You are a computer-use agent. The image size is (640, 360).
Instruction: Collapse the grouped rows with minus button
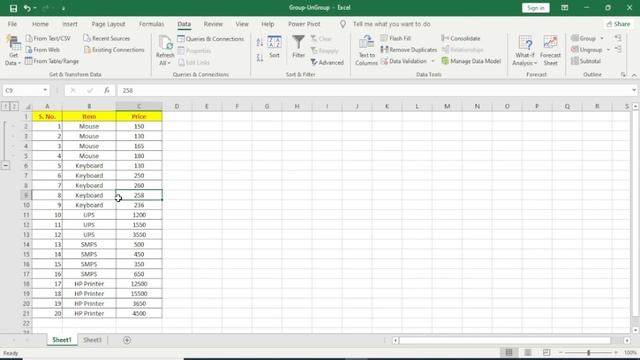point(5,166)
